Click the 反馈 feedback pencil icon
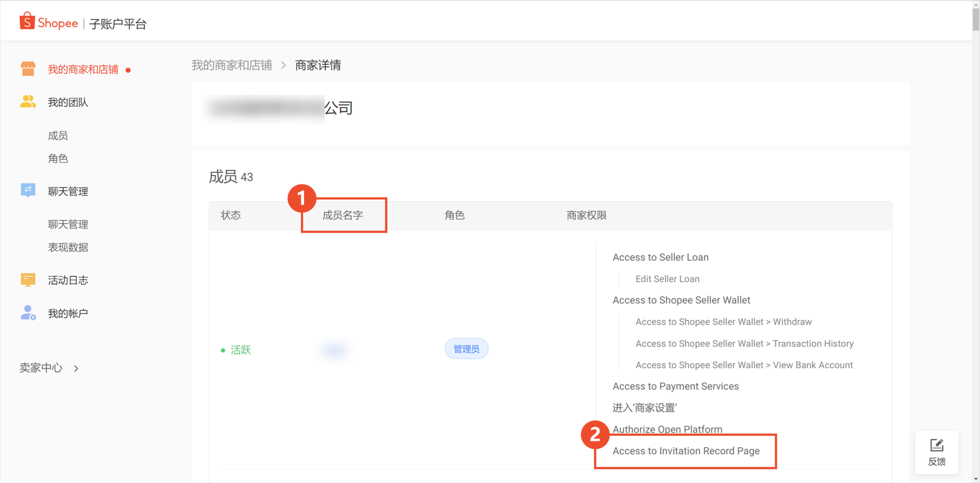Screen dimensions: 980x483 click(937, 445)
